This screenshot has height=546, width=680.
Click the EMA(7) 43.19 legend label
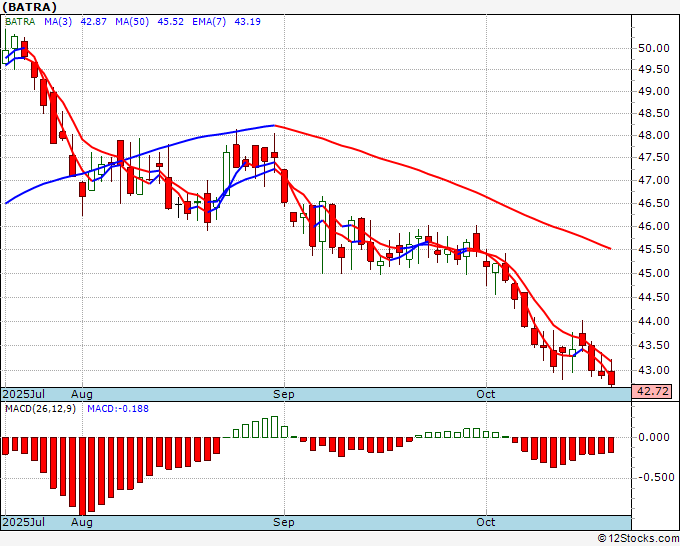205,21
